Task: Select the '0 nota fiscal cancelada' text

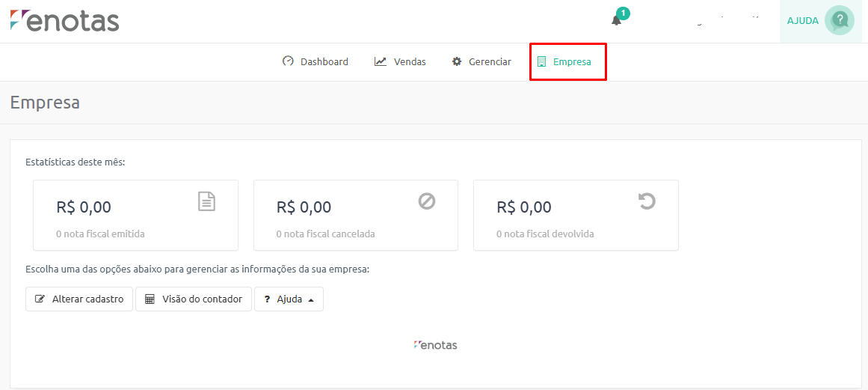Action: click(325, 234)
